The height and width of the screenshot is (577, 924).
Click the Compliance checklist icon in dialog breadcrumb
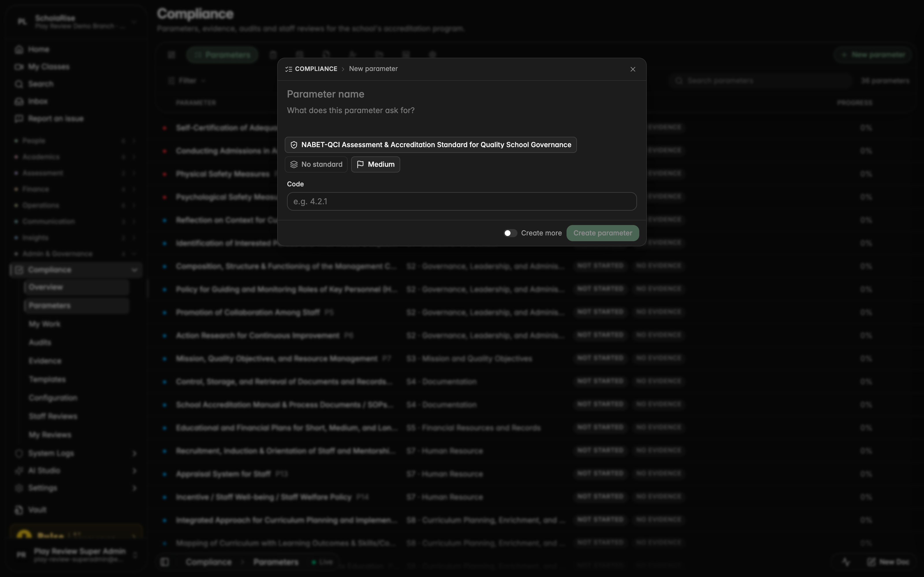pyautogui.click(x=289, y=69)
